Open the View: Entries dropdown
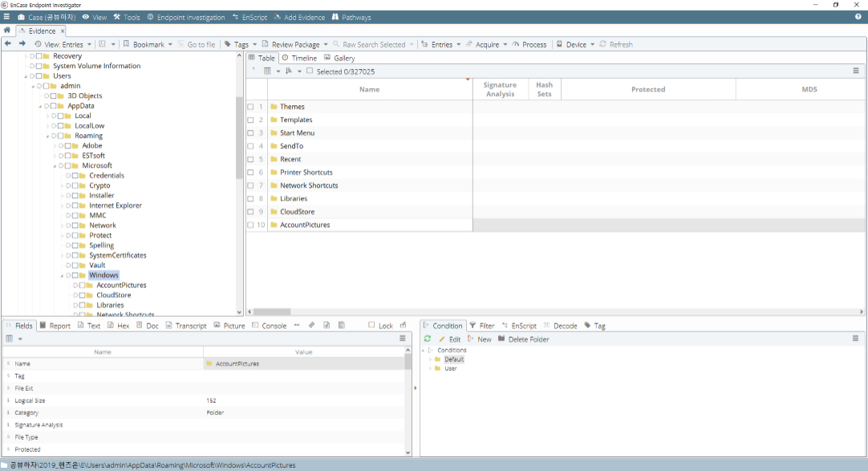868x471 pixels. pyautogui.click(x=63, y=44)
